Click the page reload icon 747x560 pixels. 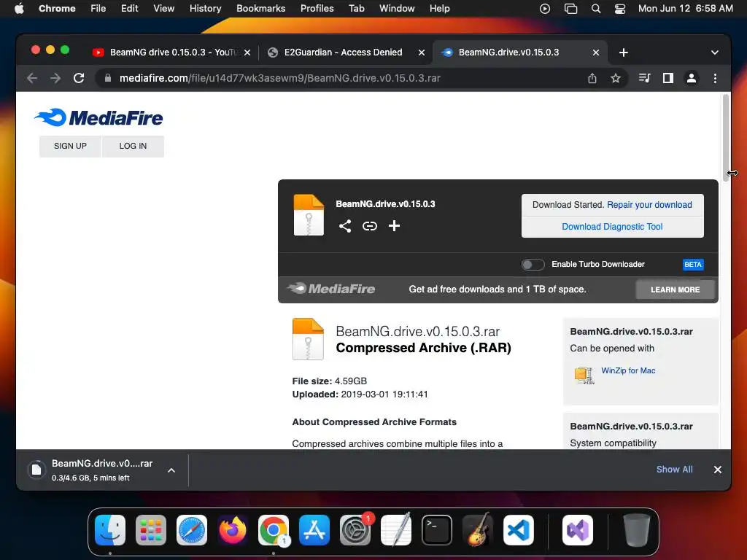click(x=79, y=78)
